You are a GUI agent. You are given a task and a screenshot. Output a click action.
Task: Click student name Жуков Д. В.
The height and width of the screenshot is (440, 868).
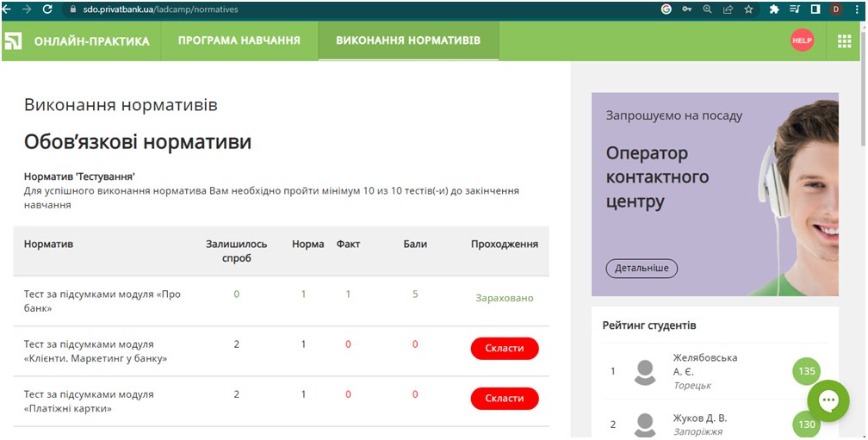(700, 418)
